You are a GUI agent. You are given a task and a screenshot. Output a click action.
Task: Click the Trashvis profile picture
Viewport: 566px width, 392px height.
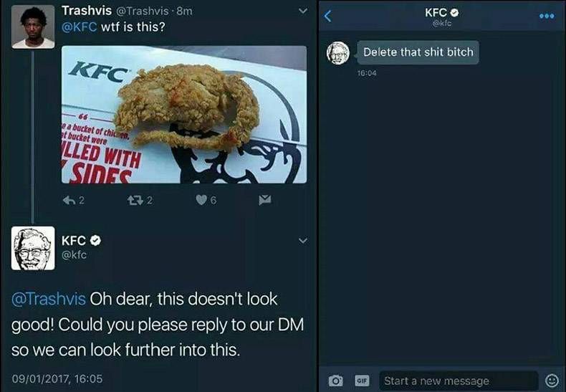pos(33,27)
